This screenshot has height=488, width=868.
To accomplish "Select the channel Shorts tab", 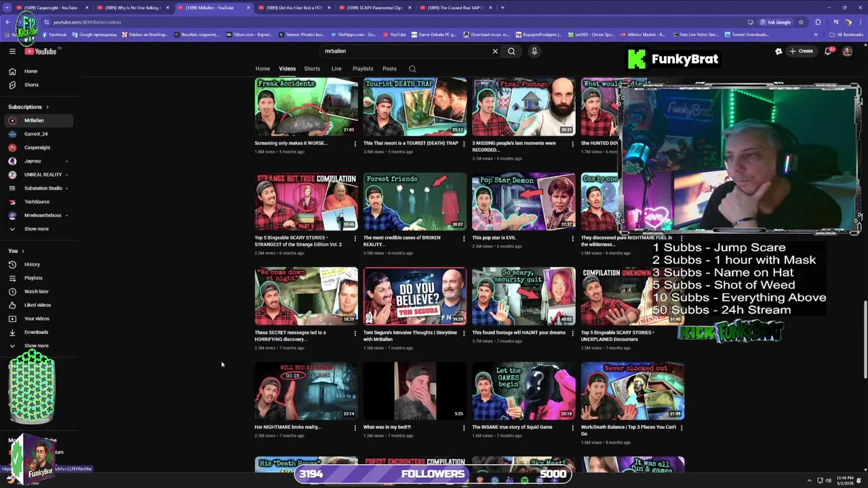I will (x=312, y=68).
